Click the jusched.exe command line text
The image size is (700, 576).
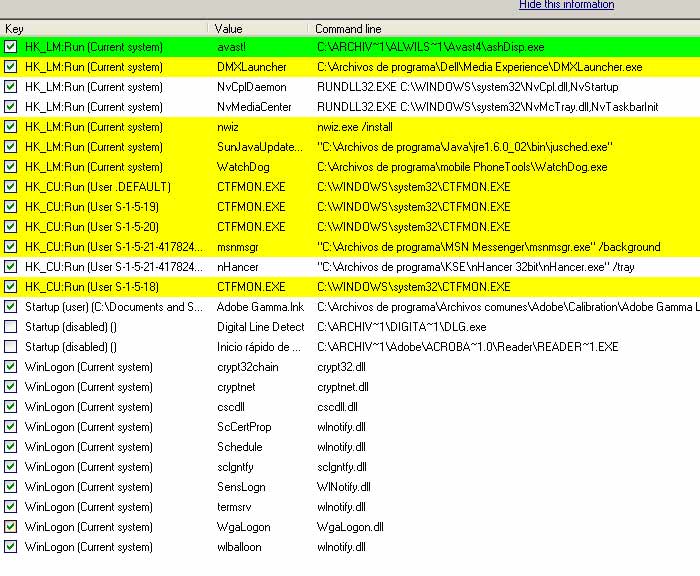pyautogui.click(x=465, y=147)
